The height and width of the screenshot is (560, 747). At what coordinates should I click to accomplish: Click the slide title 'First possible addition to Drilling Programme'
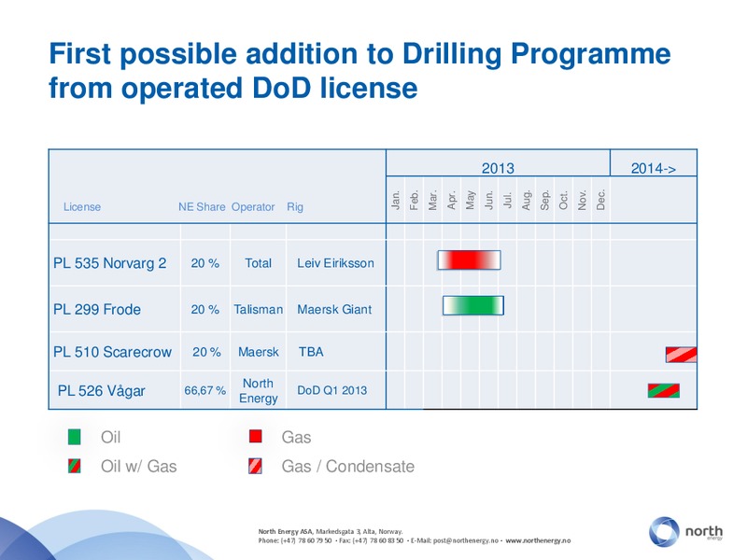(360, 53)
